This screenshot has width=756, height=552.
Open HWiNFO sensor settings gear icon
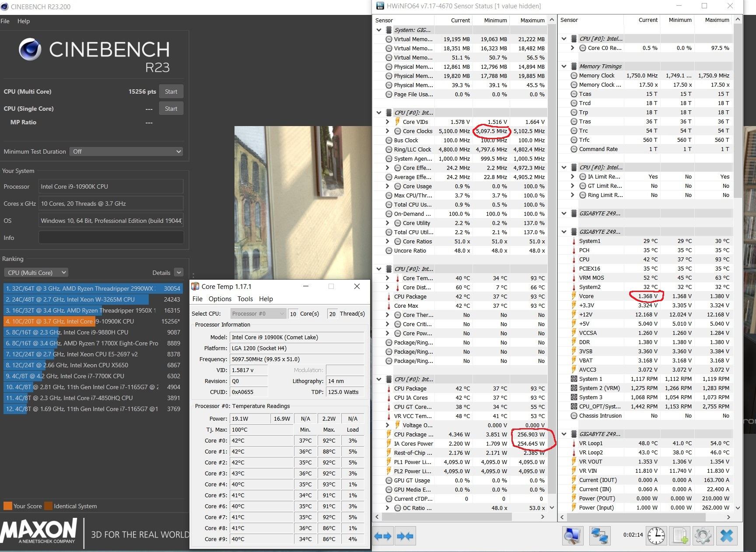click(x=703, y=536)
